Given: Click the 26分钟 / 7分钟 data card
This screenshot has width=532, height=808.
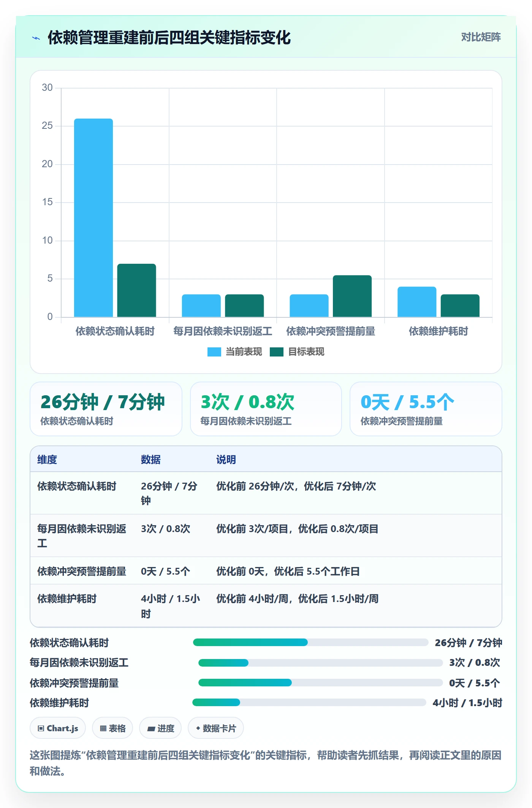Looking at the screenshot, I should (x=106, y=409).
